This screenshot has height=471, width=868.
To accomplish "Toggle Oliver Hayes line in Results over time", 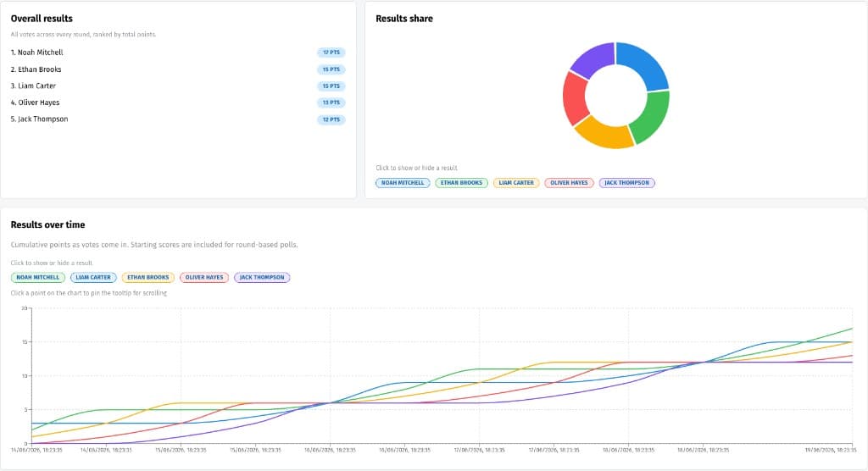I will click(203, 277).
